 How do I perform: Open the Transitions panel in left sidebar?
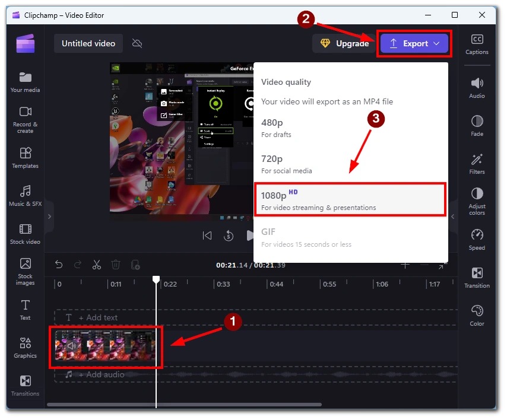pos(25,386)
